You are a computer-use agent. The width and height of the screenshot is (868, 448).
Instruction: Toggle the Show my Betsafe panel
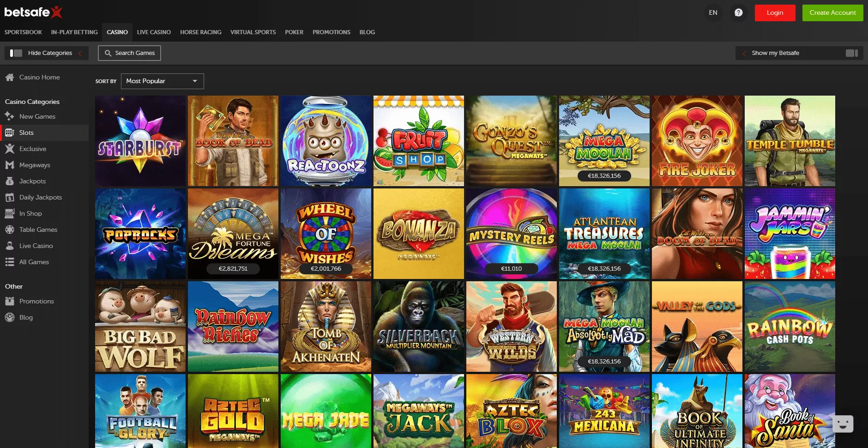pos(851,53)
